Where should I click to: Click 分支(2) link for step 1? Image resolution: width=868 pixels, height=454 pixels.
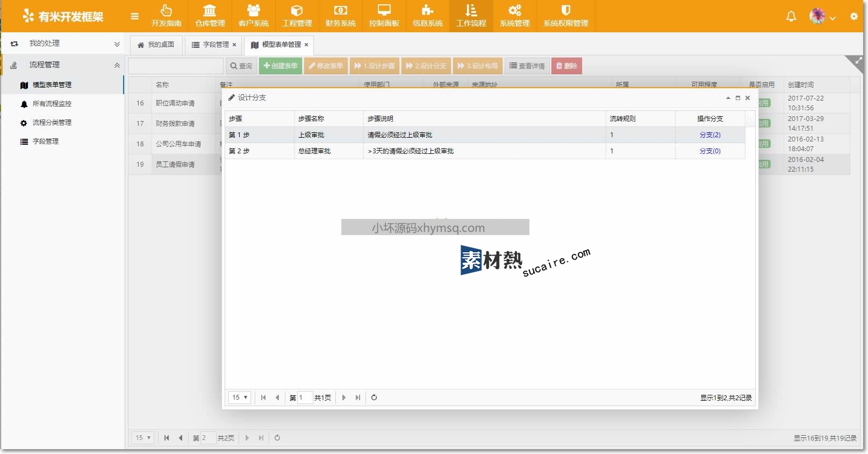tap(709, 135)
